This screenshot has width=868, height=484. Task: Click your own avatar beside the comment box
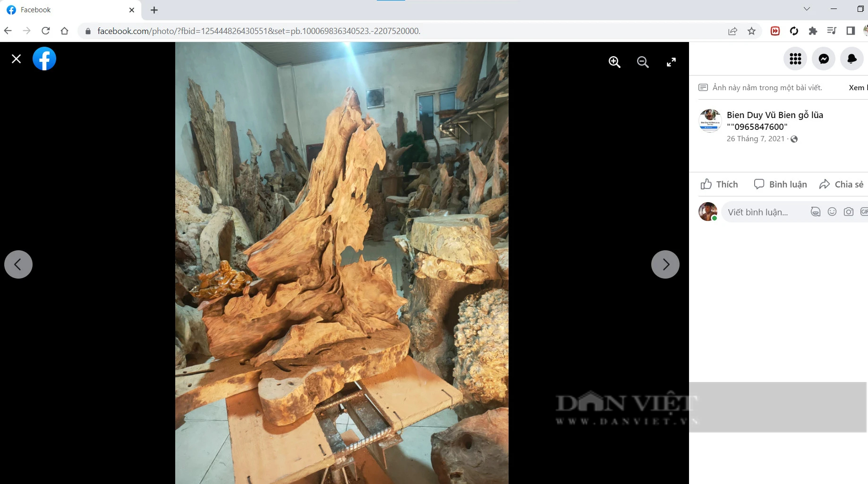click(x=708, y=212)
